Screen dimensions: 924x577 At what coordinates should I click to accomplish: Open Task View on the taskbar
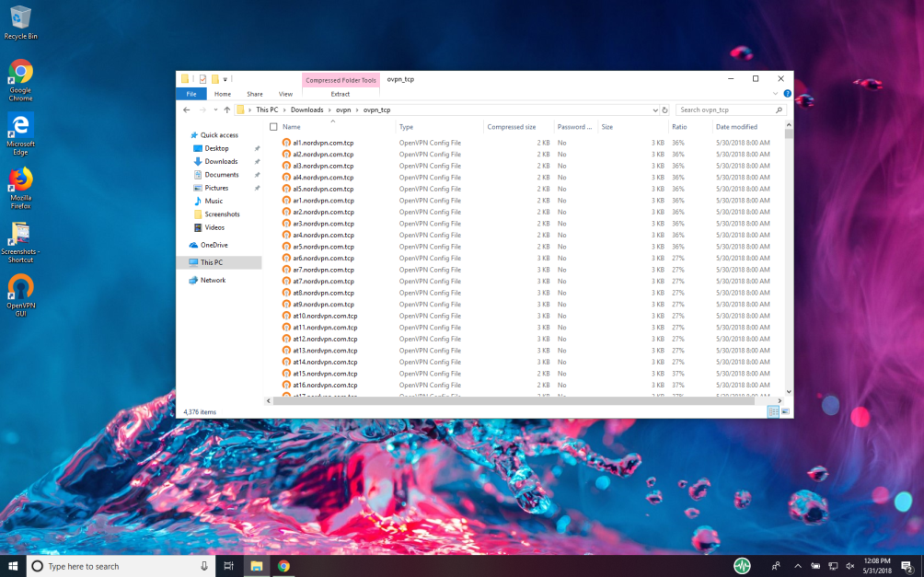(228, 566)
